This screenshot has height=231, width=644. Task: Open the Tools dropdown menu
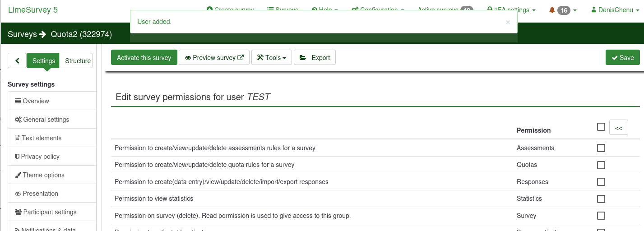click(272, 58)
